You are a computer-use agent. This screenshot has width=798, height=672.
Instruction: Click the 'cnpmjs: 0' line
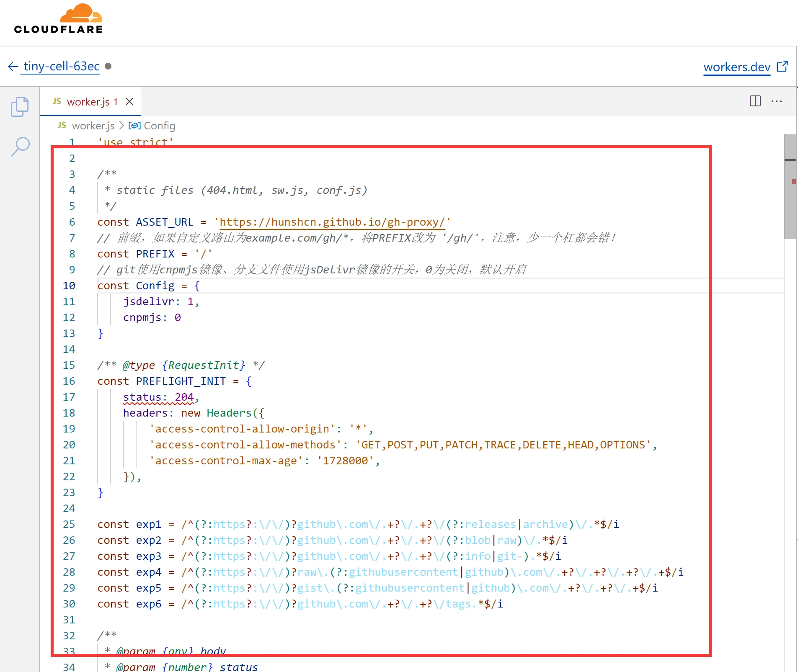pyautogui.click(x=152, y=317)
